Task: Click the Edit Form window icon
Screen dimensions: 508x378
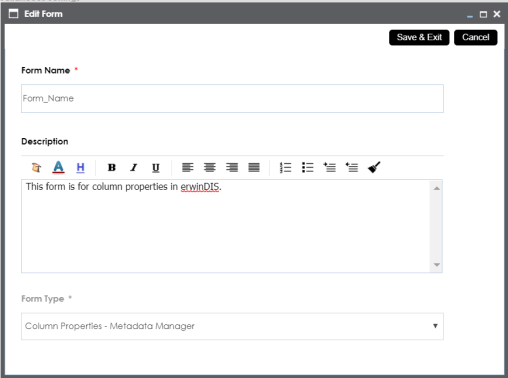Action: tap(13, 14)
